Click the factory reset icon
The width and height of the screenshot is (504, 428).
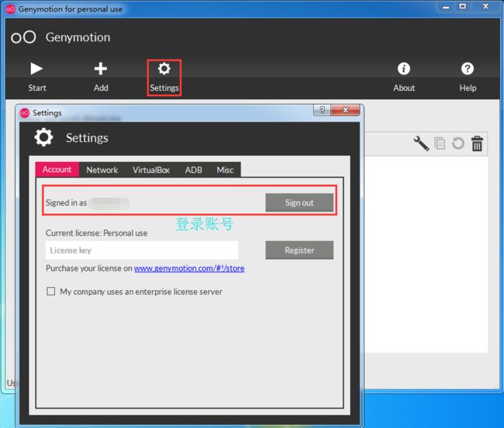pyautogui.click(x=458, y=143)
